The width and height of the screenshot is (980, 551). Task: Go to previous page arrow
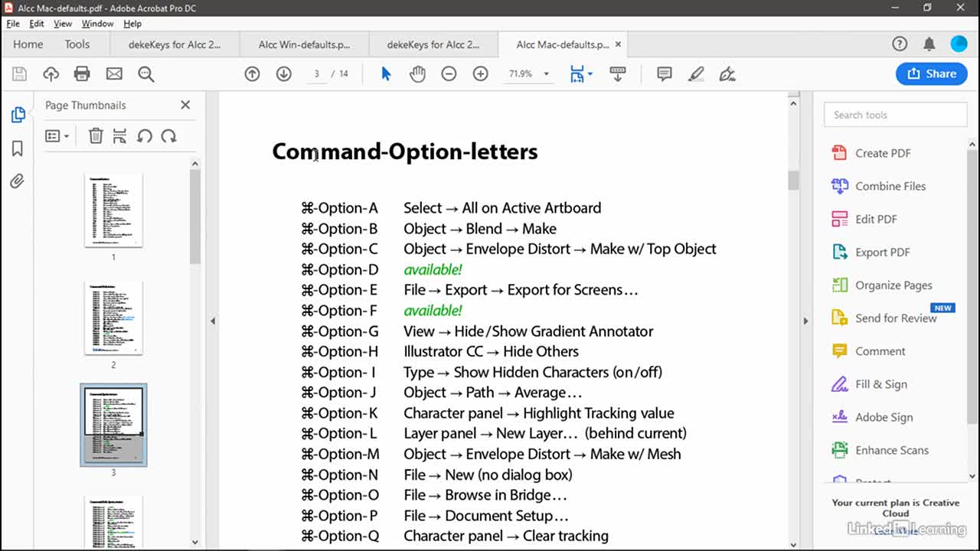coord(252,74)
